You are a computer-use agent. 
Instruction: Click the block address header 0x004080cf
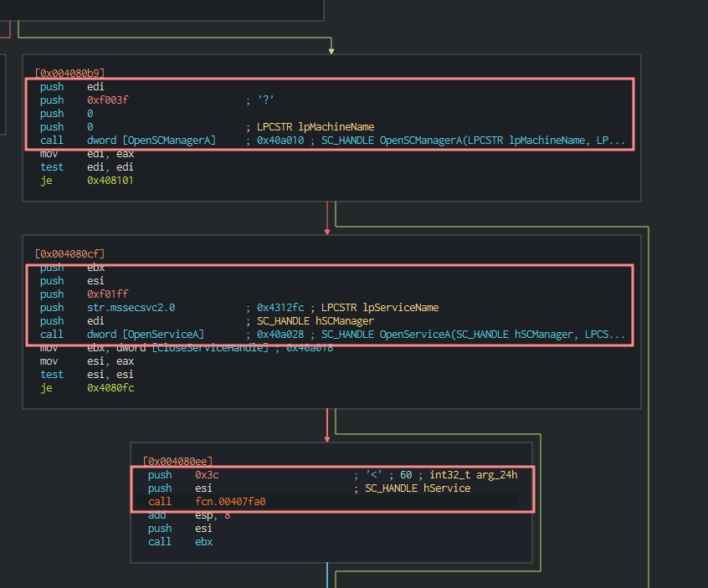[69, 253]
